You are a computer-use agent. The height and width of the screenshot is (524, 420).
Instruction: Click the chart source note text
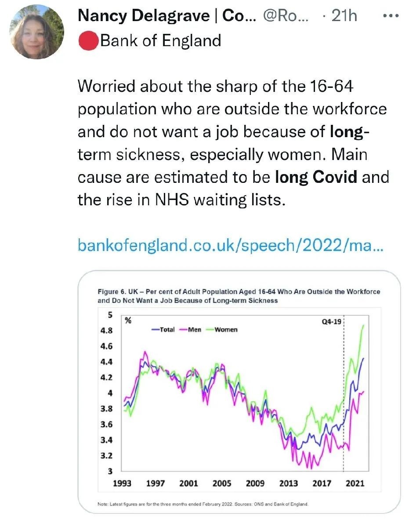pos(203,504)
